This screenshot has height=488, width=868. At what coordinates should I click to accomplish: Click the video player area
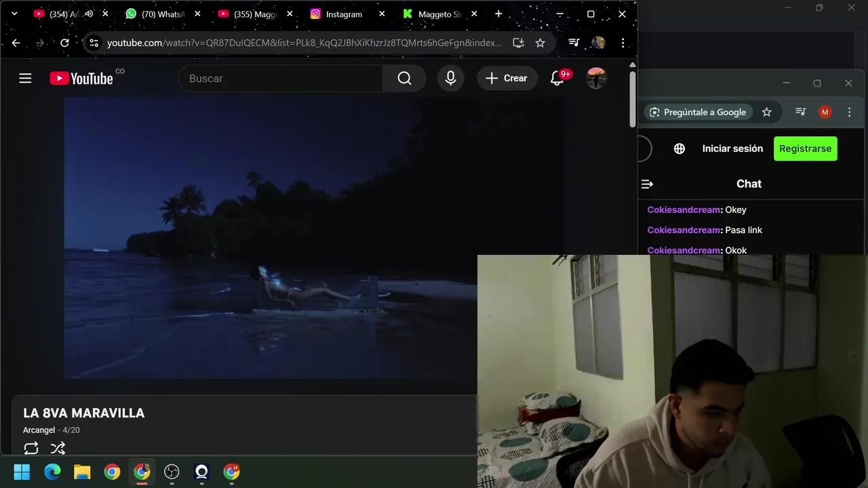coord(313,237)
